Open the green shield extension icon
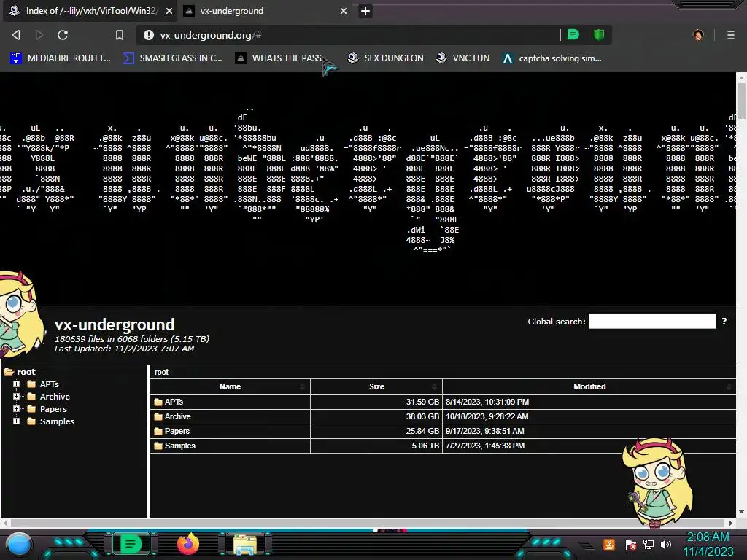This screenshot has height=560, width=747. (x=599, y=34)
